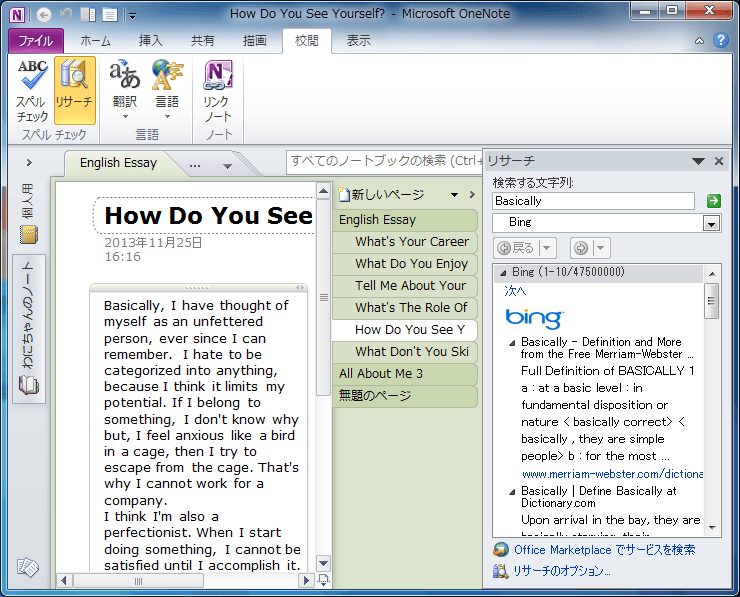Screen dimensions: 740x597
Task: Click the bing logo in results
Action: [534, 318]
